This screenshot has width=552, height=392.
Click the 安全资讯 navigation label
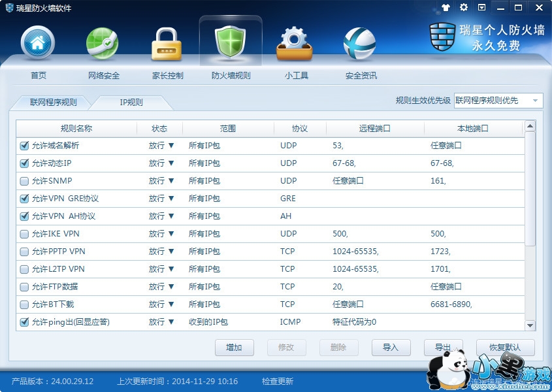361,75
